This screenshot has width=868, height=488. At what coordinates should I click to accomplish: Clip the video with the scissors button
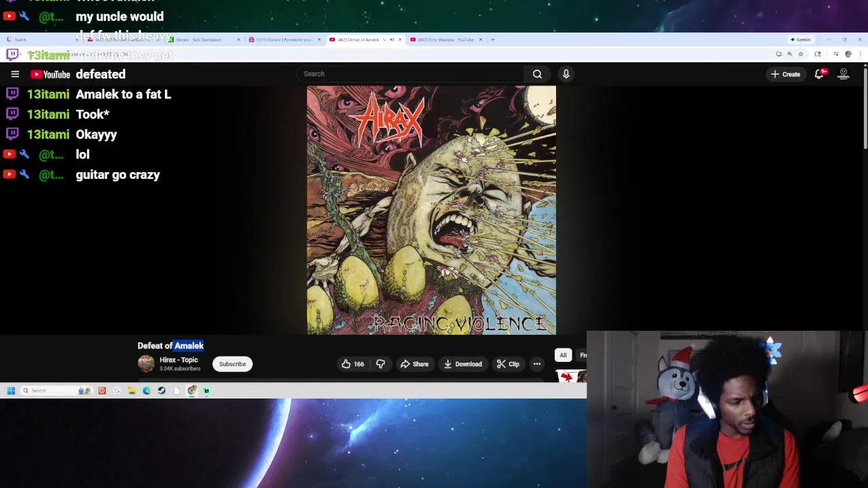508,364
